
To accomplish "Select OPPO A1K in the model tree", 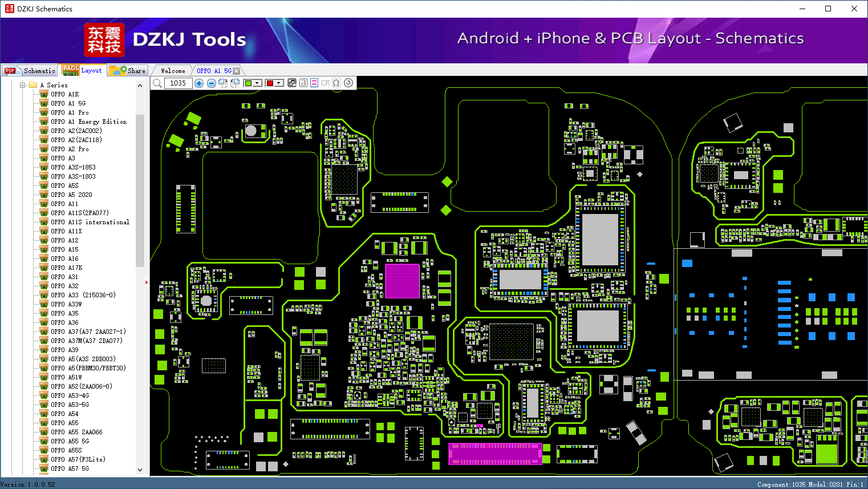I will tap(64, 94).
